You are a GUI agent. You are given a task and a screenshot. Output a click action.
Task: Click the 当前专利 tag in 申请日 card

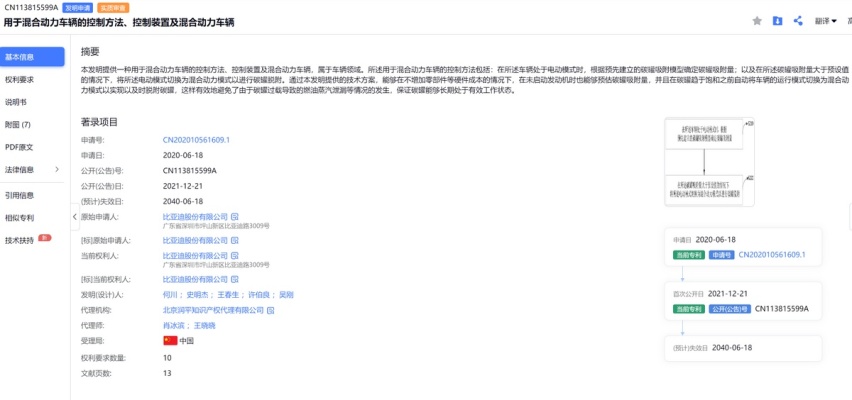[x=688, y=254]
